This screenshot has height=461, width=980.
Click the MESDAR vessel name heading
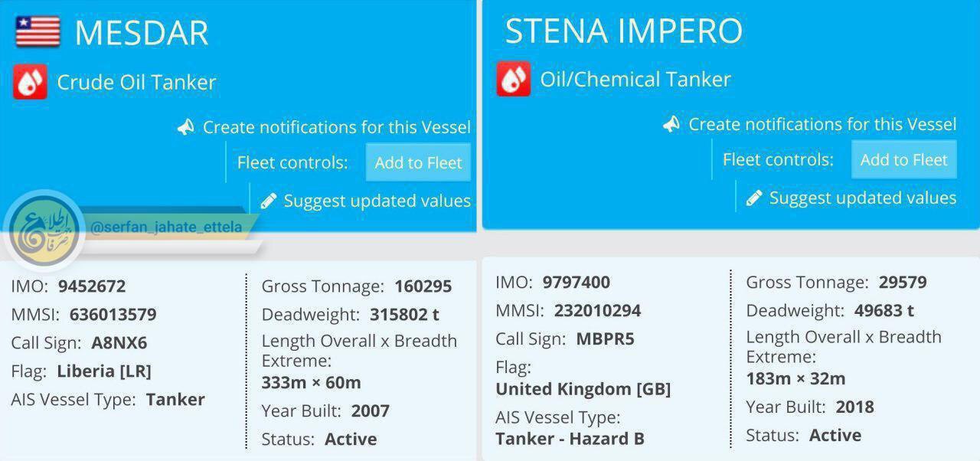[142, 33]
